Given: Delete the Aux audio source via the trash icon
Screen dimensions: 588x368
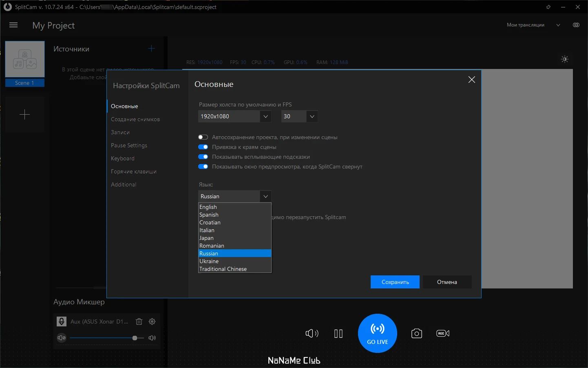Looking at the screenshot, I should pos(139,321).
